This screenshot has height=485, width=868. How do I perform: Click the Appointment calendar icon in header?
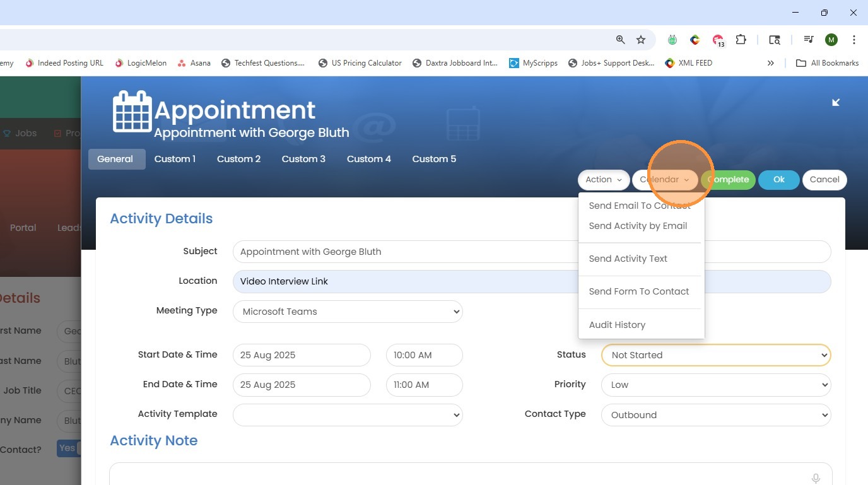click(x=132, y=112)
